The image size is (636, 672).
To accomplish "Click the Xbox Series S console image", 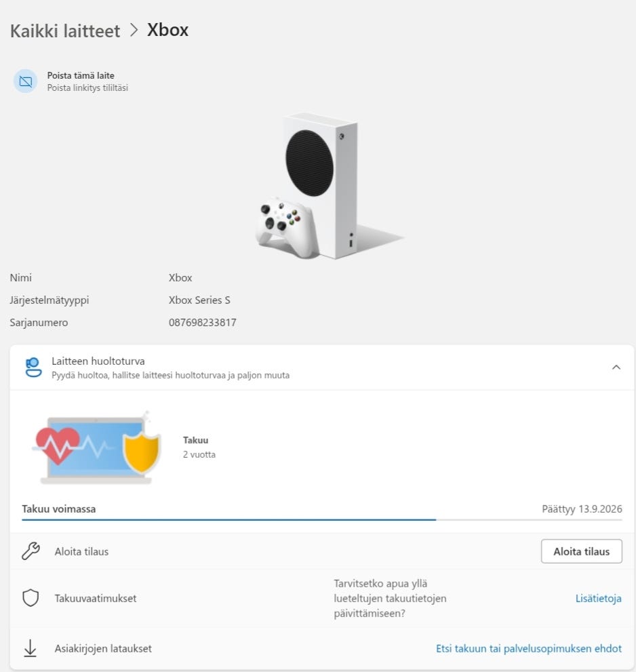I will click(319, 186).
